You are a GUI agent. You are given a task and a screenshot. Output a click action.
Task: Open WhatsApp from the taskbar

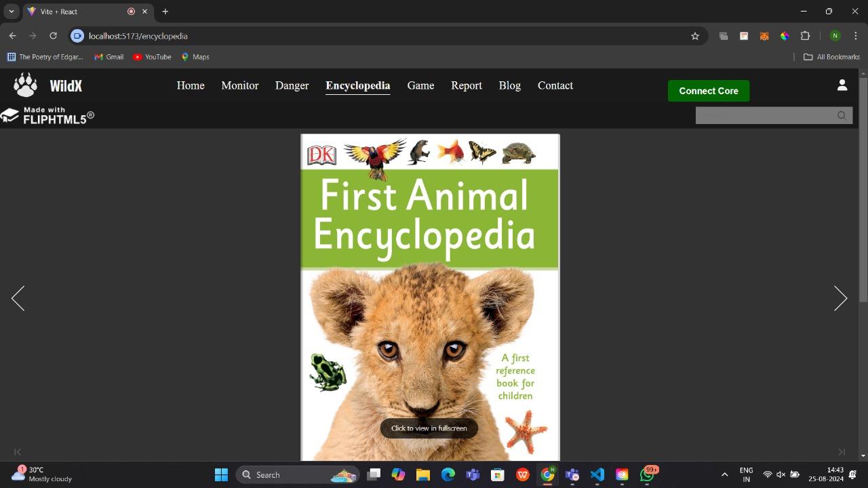648,475
